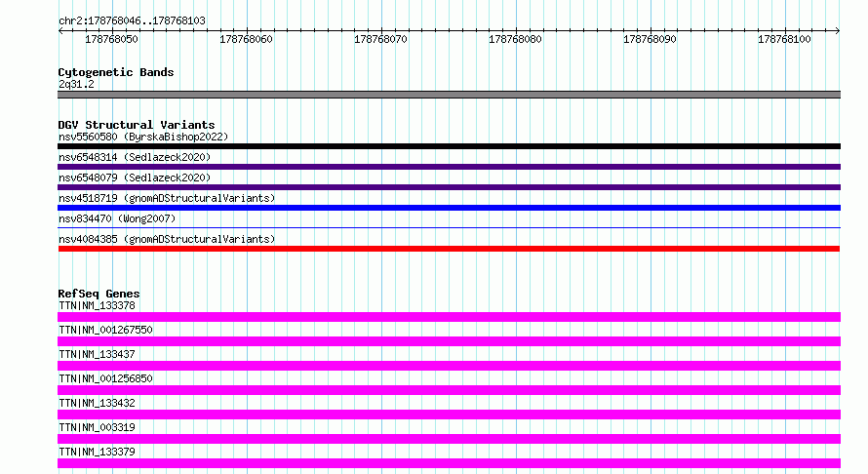Image resolution: width=868 pixels, height=474 pixels.
Task: Select the magenta TTN|NM_001256850 gene bar
Action: pyautogui.click(x=449, y=390)
